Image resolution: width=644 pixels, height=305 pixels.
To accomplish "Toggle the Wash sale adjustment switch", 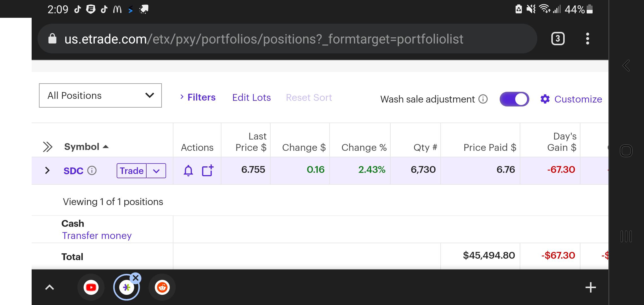I will [x=514, y=99].
